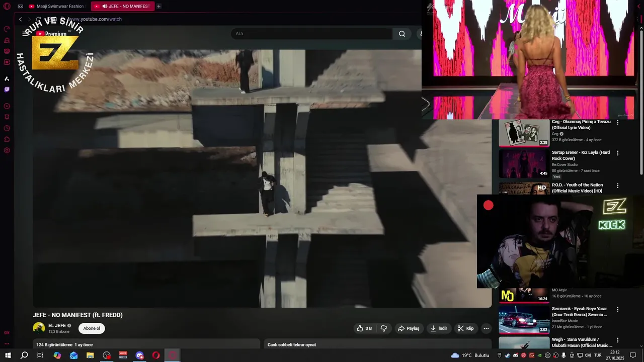Open the Opera GX main menu logo

click(x=7, y=7)
